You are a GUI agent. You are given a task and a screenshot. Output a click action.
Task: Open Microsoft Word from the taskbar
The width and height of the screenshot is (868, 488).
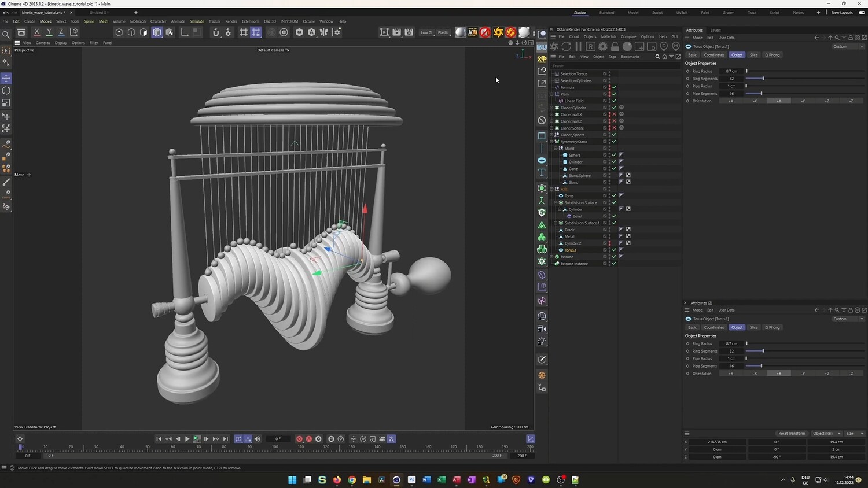point(426,480)
